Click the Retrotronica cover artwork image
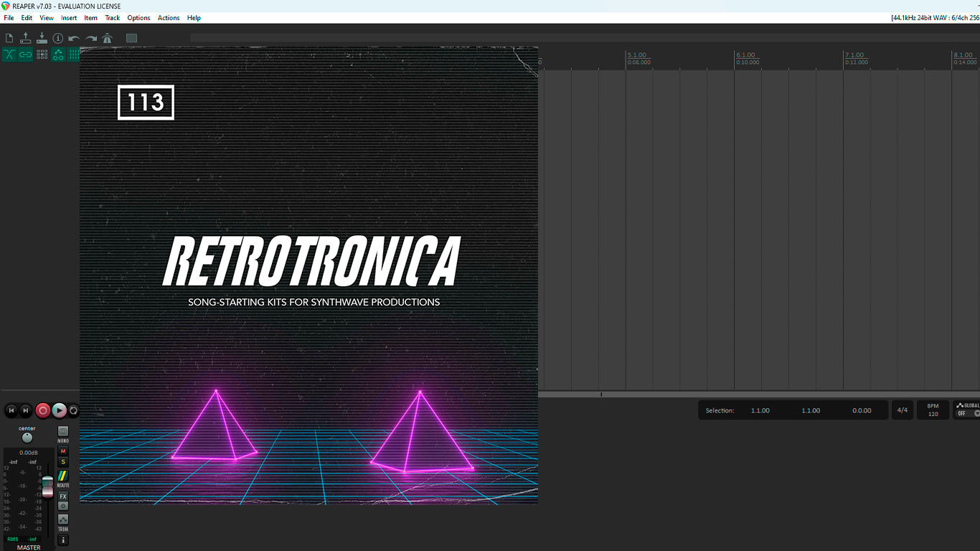The height and width of the screenshot is (551, 980). (x=308, y=275)
